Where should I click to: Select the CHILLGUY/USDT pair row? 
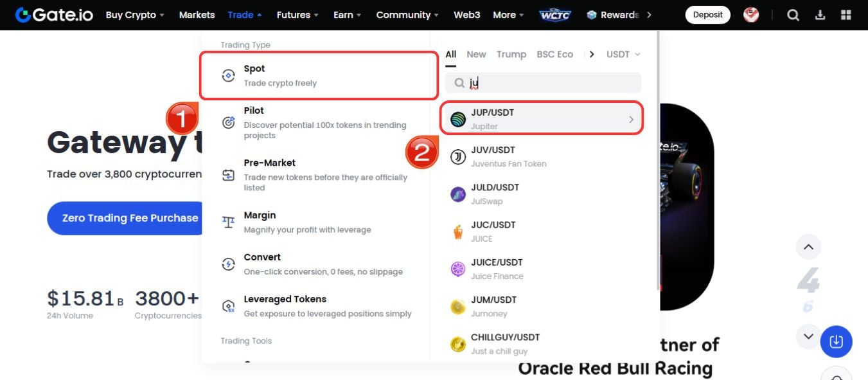(x=543, y=344)
